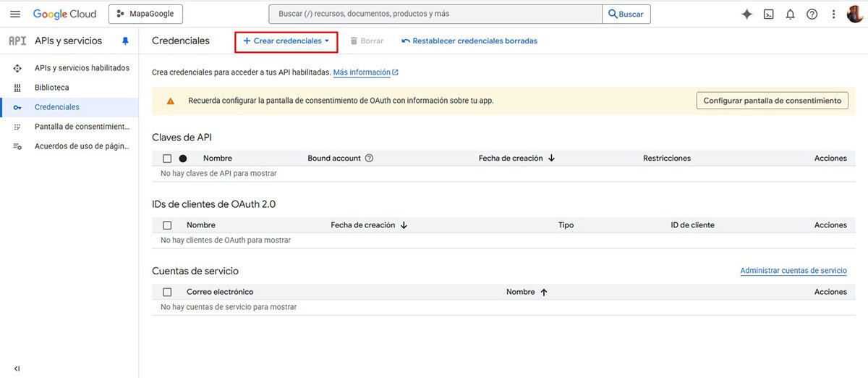Click Configurar pantalla de consentimiento
The image size is (868, 378).
pyautogui.click(x=773, y=101)
